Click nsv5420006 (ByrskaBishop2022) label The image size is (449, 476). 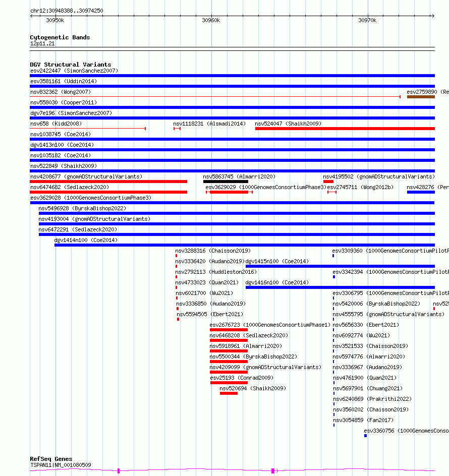pos(376,304)
